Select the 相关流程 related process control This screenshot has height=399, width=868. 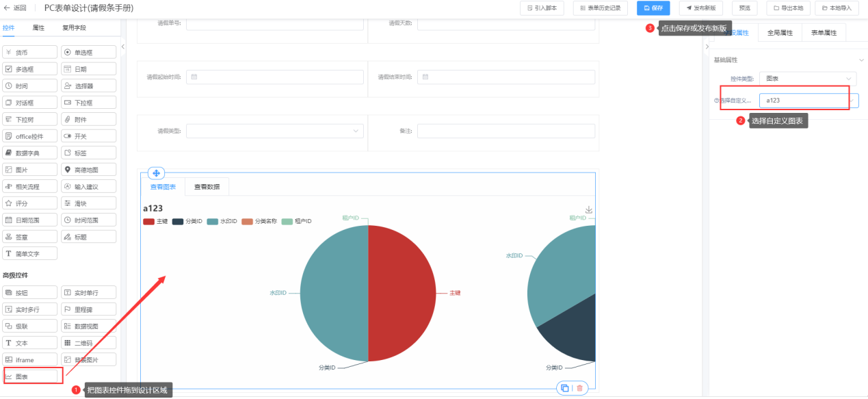pos(29,186)
